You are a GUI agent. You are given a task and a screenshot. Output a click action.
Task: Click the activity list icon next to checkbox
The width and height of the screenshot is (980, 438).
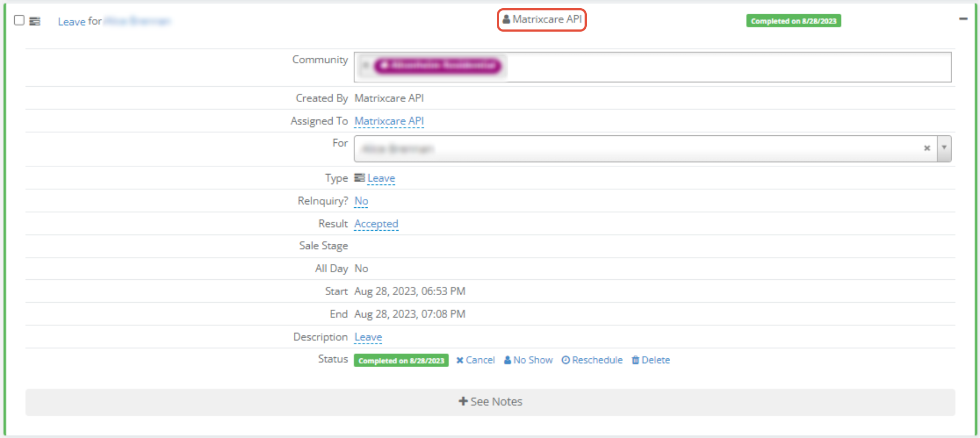point(35,21)
